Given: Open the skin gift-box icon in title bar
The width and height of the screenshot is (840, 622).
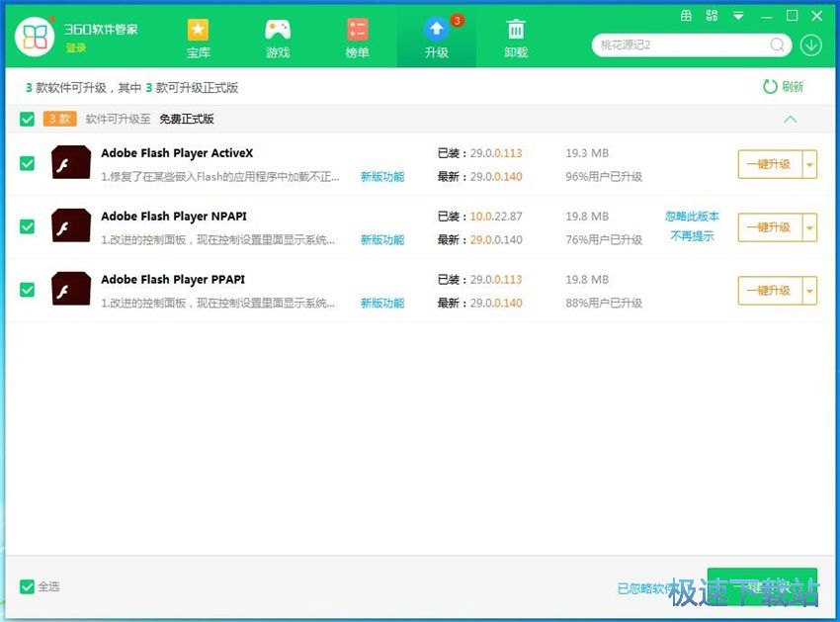Looking at the screenshot, I should tap(686, 16).
